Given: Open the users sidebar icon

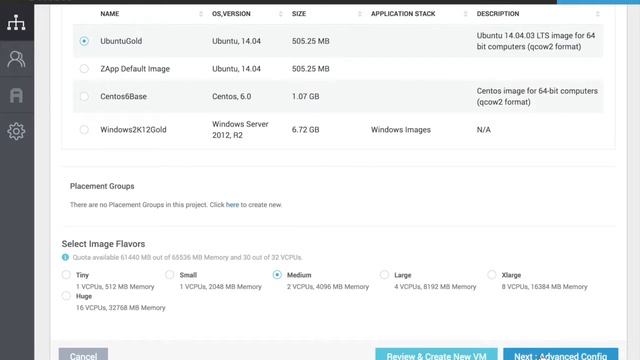Looking at the screenshot, I should 16,59.
